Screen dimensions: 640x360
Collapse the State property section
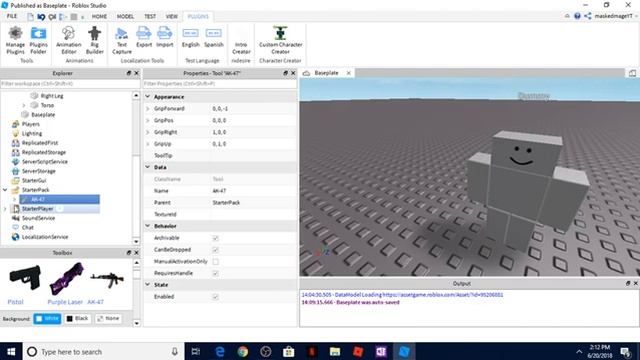point(148,284)
